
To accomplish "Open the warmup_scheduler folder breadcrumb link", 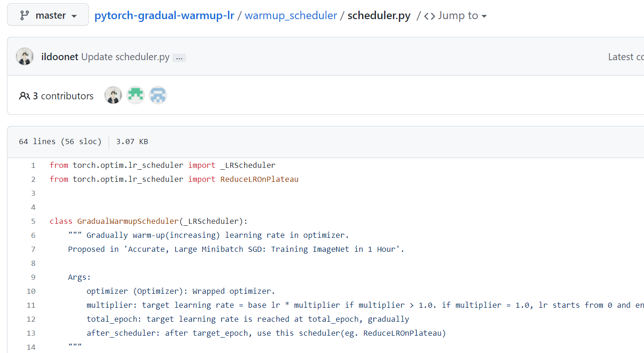I will [291, 15].
